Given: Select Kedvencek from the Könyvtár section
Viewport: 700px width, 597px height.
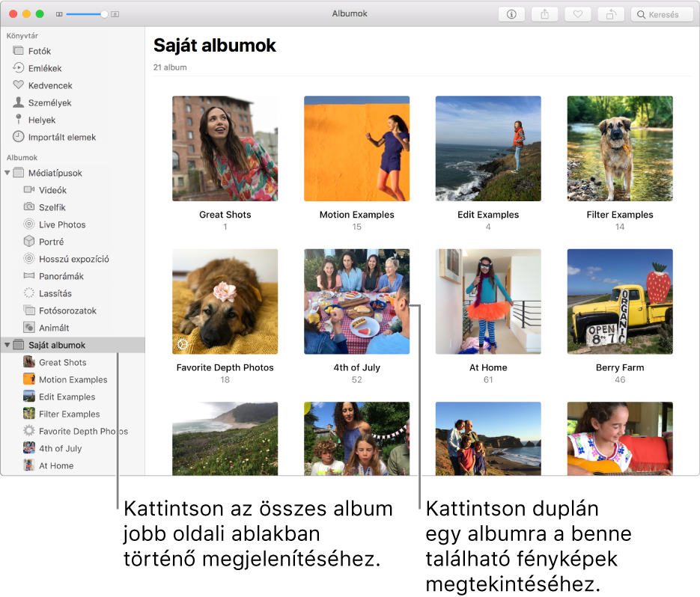Looking at the screenshot, I should pos(49,85).
